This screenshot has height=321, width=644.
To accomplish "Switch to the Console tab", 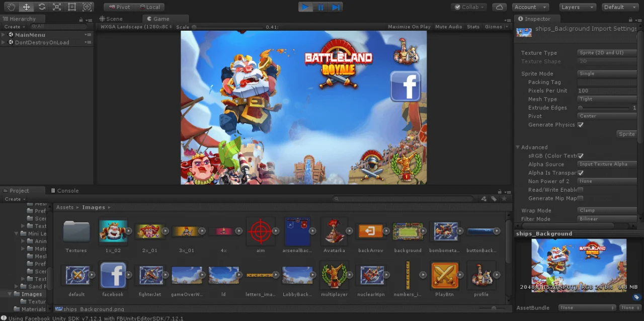I will pos(64,191).
